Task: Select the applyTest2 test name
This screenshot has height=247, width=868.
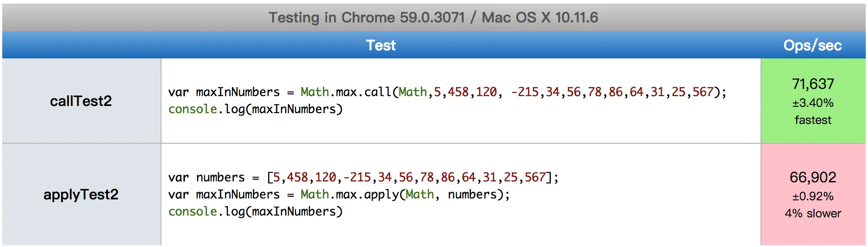Action: coord(81,194)
